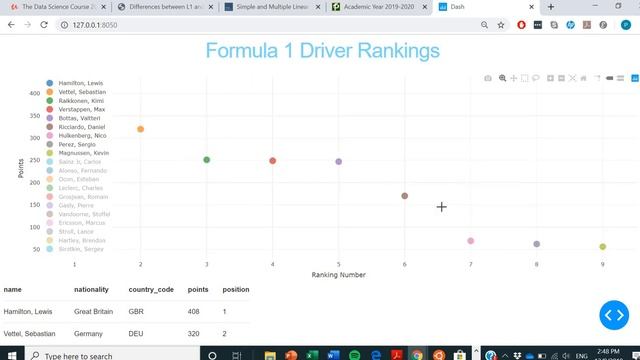Viewport: 640px width, 360px height.
Task: Show closest data on hover
Action: pyautogui.click(x=609, y=78)
